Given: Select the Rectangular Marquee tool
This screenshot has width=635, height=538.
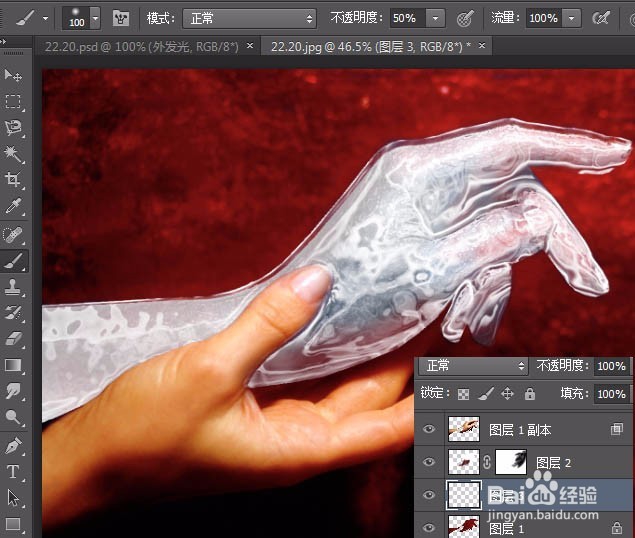Looking at the screenshot, I should [13, 101].
